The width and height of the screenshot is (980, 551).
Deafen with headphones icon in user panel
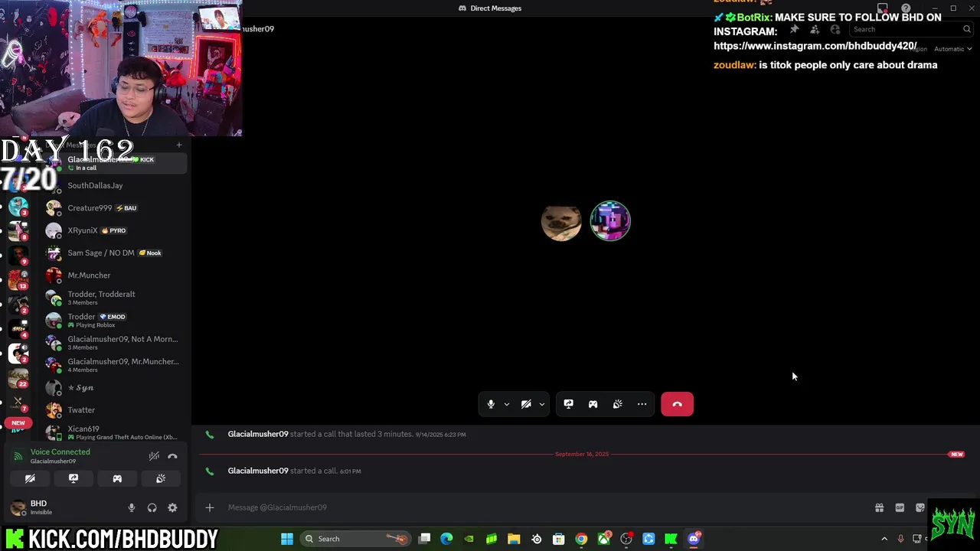pyautogui.click(x=152, y=507)
